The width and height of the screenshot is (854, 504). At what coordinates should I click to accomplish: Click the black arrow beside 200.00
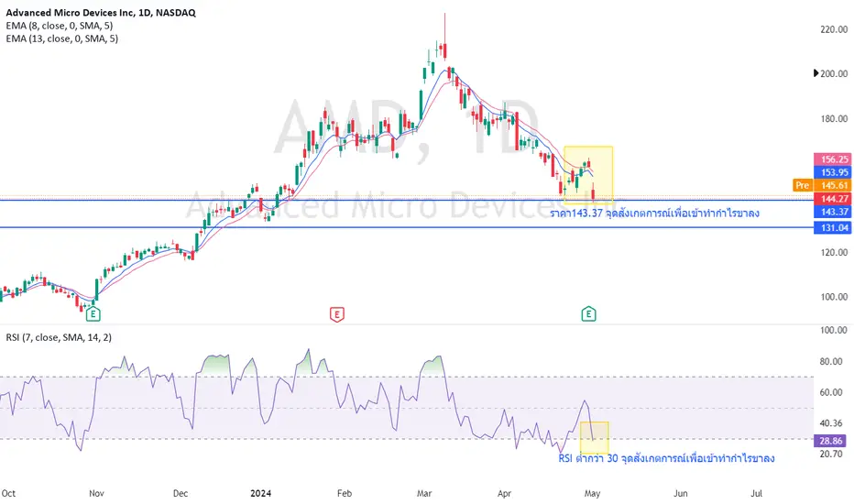click(816, 73)
